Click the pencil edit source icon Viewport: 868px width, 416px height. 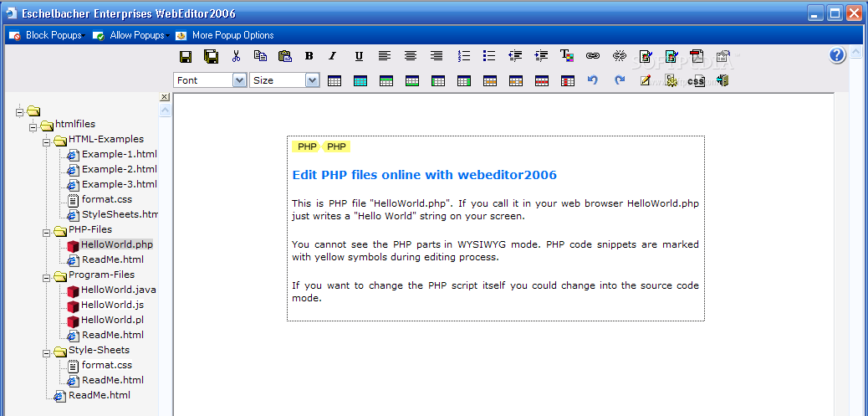click(645, 81)
